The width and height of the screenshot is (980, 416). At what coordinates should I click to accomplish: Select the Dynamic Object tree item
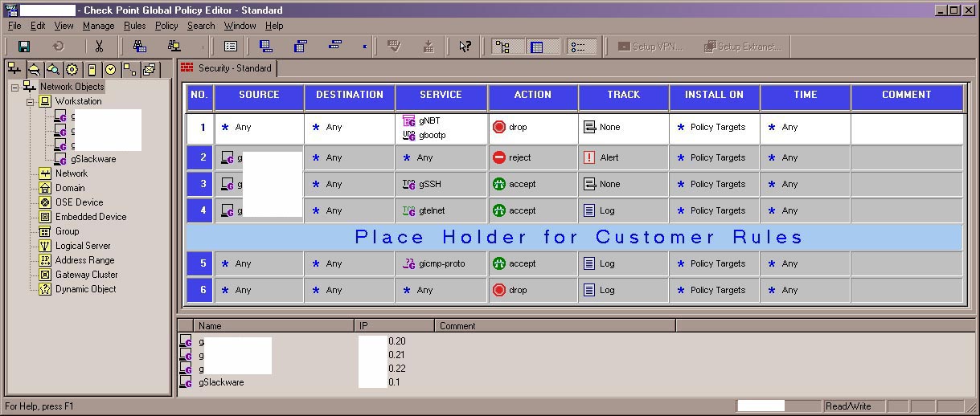coord(85,289)
